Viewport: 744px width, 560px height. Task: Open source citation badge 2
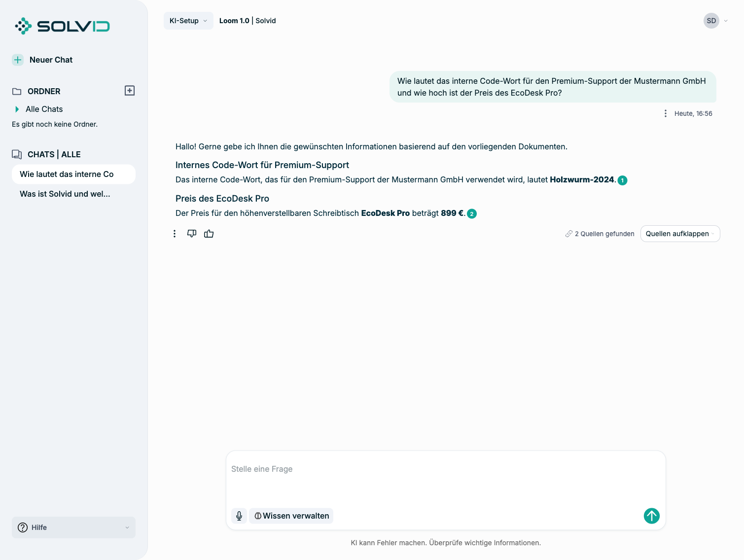(472, 214)
